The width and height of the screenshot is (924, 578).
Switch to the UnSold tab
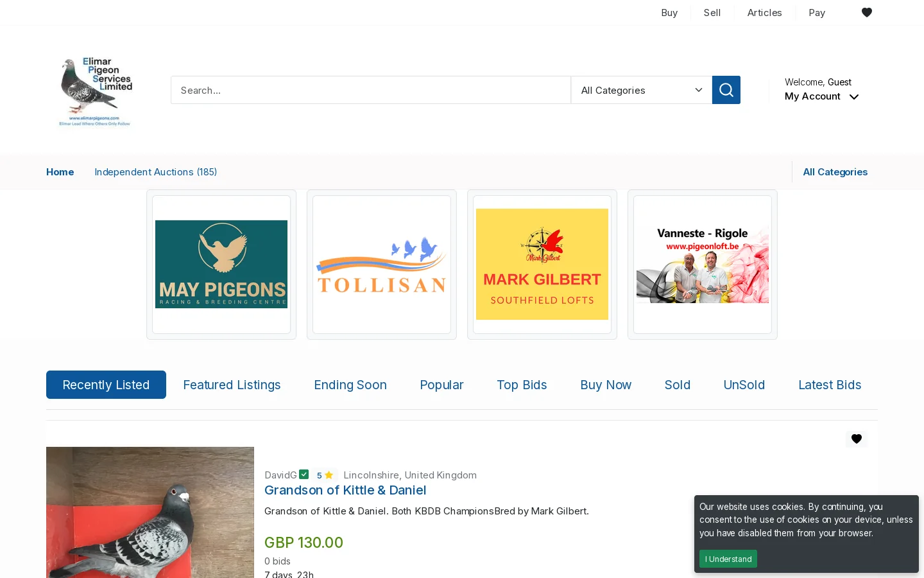click(744, 385)
